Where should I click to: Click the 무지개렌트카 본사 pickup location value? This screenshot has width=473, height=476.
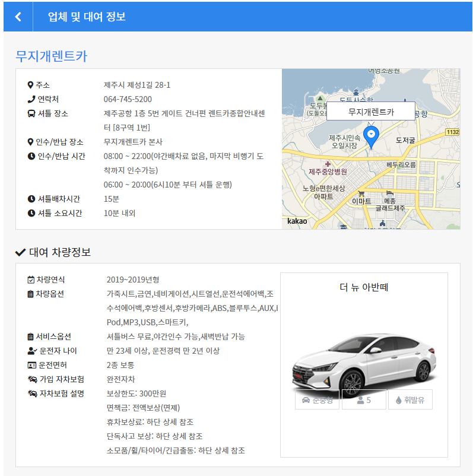133,142
